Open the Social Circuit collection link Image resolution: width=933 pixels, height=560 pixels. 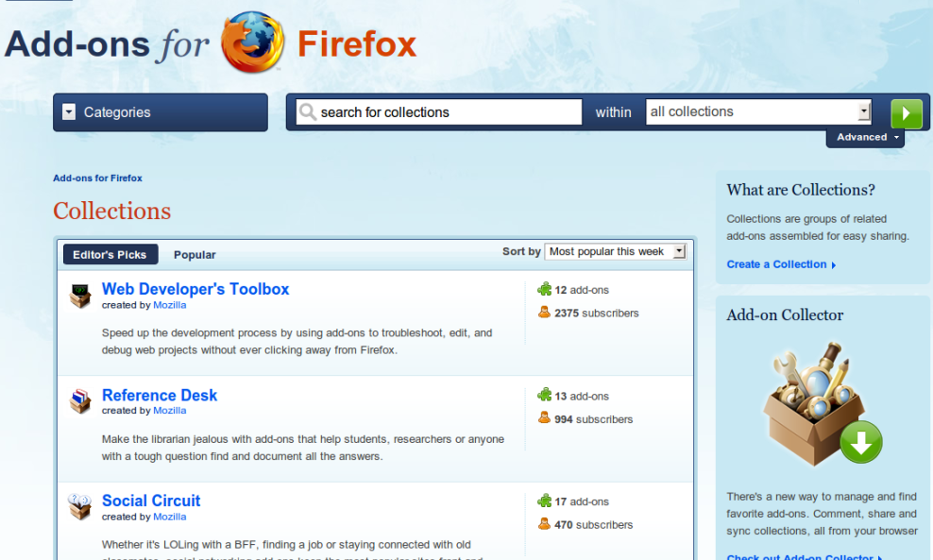(151, 501)
